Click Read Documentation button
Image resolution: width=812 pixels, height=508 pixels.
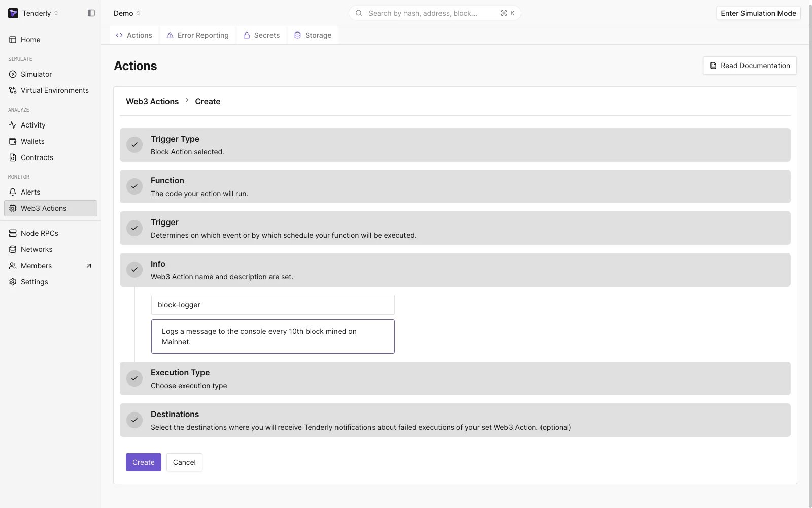click(750, 66)
